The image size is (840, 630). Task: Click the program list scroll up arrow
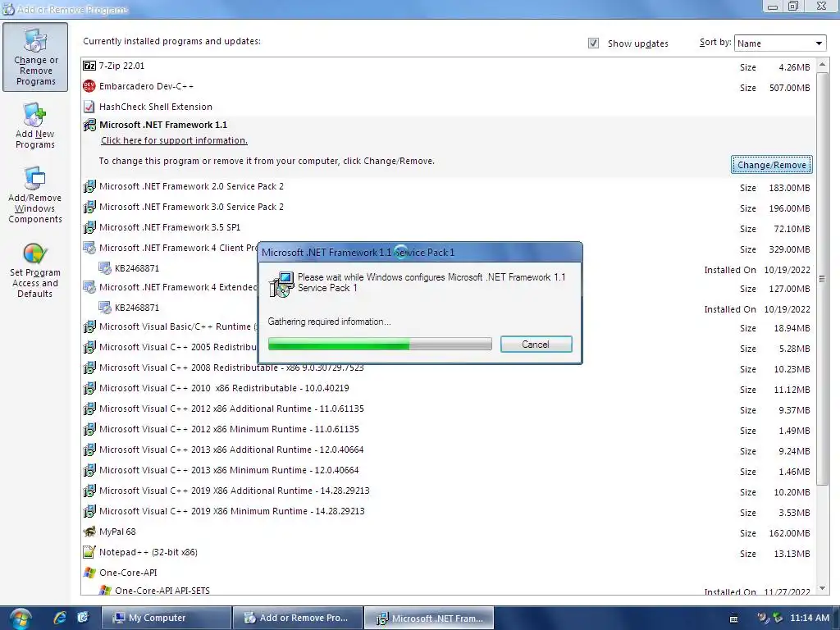tap(822, 65)
